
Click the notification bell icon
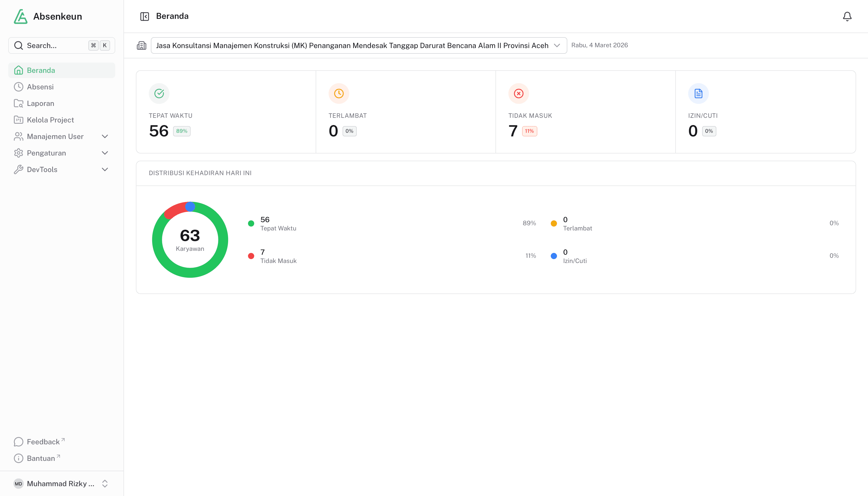click(x=847, y=16)
